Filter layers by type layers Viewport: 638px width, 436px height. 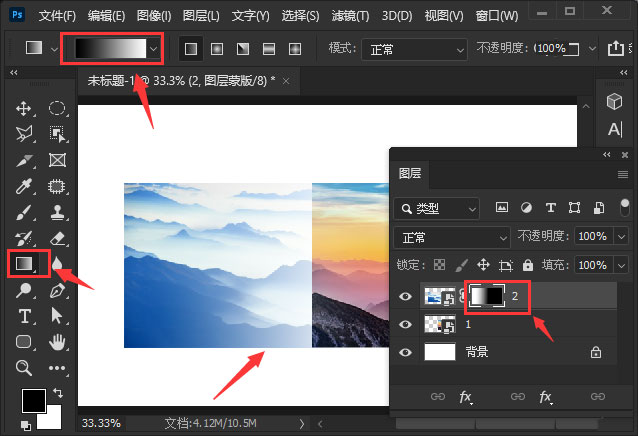click(551, 208)
